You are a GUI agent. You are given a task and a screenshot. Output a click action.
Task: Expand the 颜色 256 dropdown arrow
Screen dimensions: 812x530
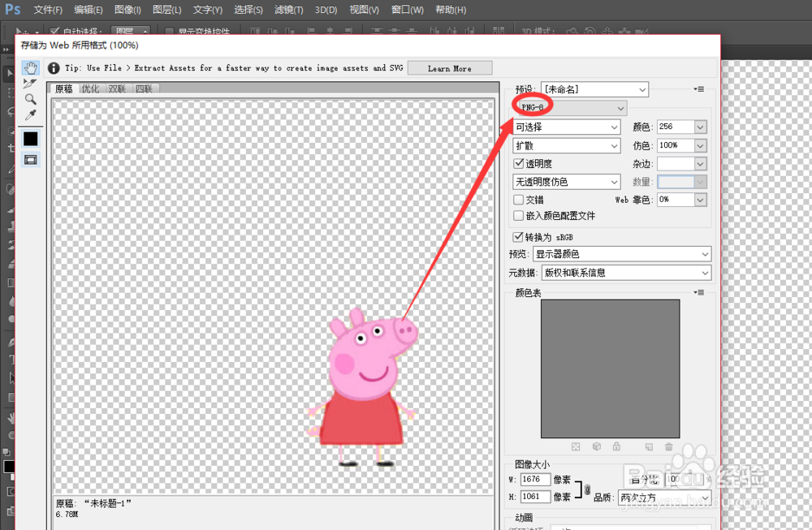700,127
